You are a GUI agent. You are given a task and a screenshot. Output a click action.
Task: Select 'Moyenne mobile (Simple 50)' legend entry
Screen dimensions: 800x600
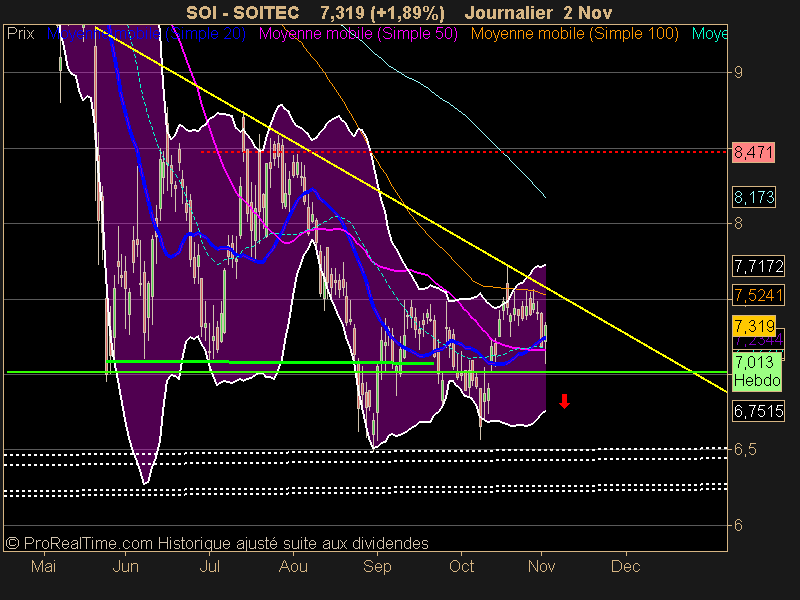coord(358,34)
